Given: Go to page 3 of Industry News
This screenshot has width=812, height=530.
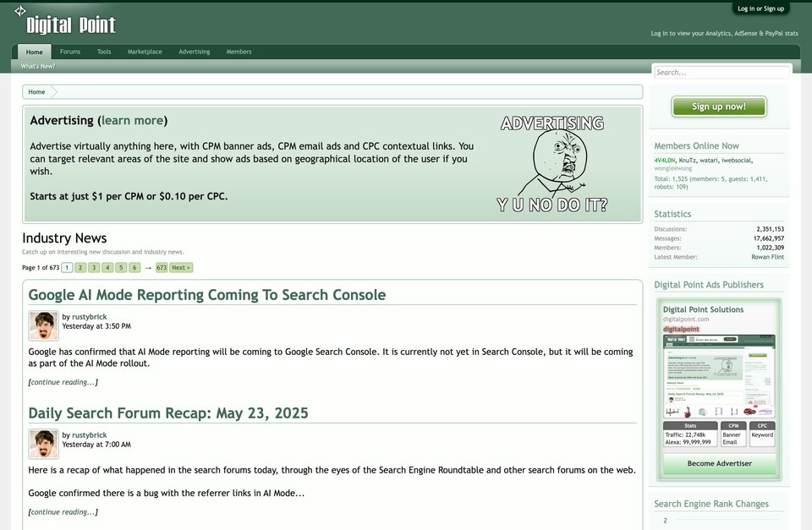Looking at the screenshot, I should pos(94,268).
